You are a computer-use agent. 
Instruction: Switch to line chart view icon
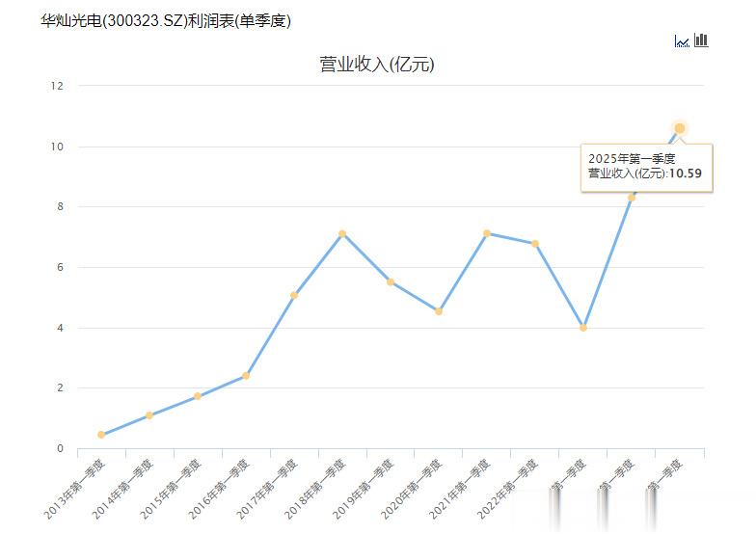pos(681,40)
